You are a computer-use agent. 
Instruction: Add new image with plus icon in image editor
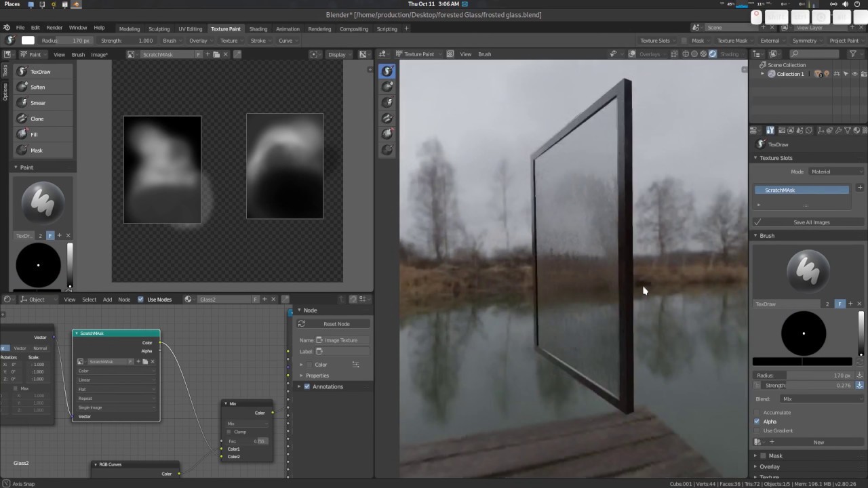pos(208,54)
